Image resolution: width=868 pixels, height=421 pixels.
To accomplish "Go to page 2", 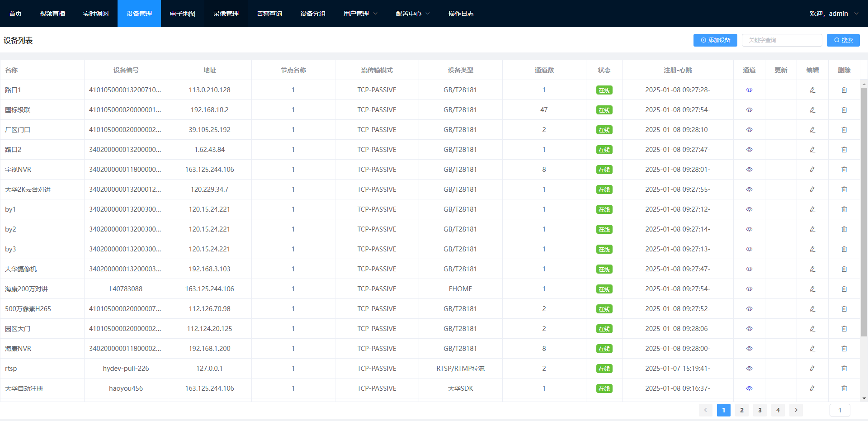I will [x=742, y=410].
